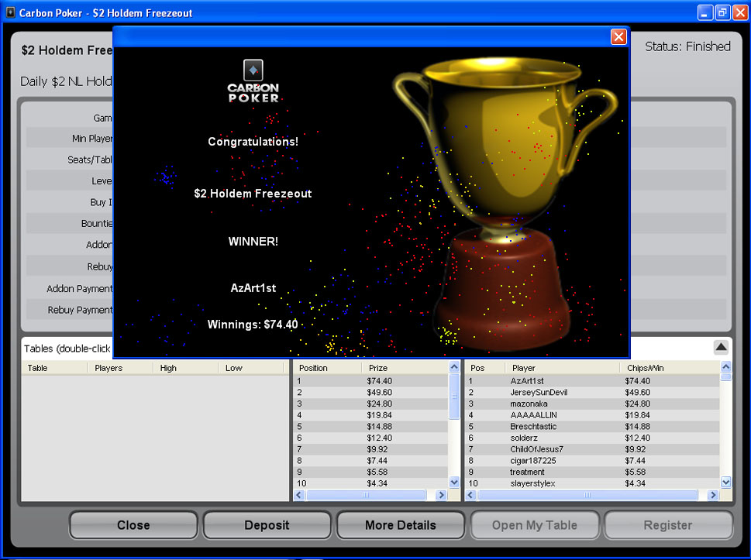Select the $5.58 prize row
751x560 pixels.
click(x=370, y=472)
